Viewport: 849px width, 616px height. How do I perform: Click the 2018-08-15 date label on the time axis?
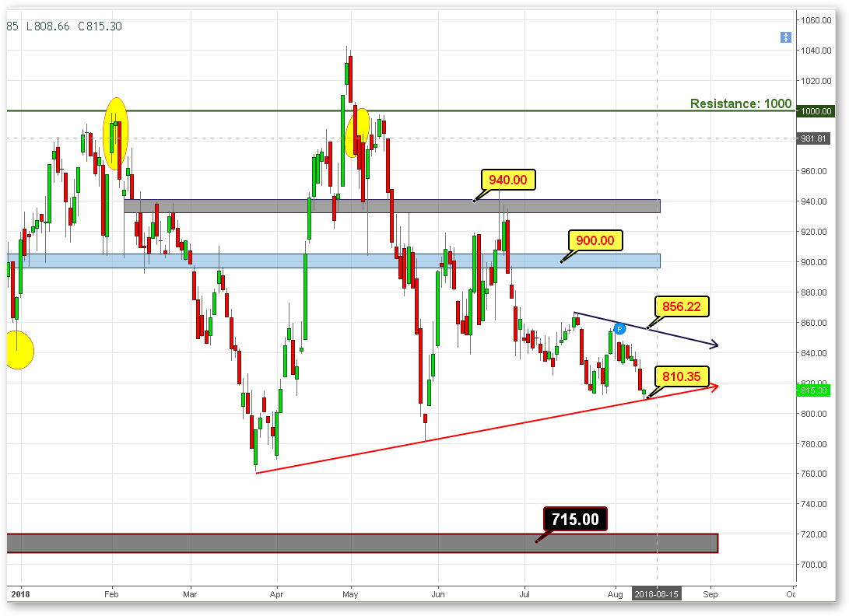pos(656,593)
